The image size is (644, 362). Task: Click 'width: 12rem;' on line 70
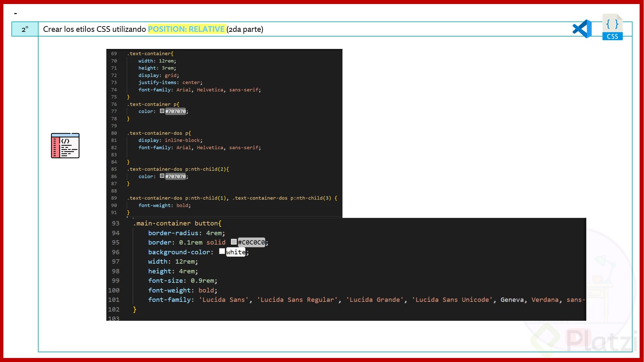157,61
